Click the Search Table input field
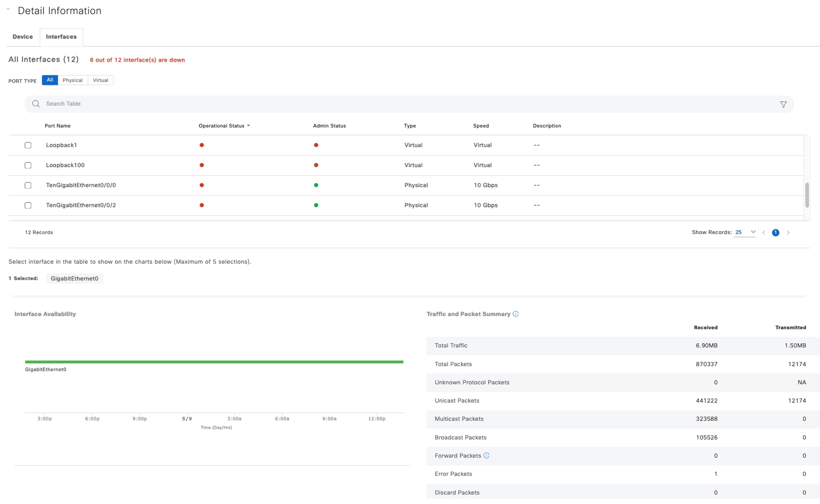The width and height of the screenshot is (820, 504). point(401,104)
